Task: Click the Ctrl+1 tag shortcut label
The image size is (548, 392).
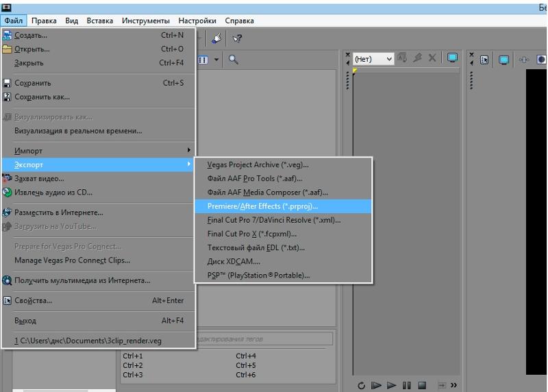Action: 133,356
